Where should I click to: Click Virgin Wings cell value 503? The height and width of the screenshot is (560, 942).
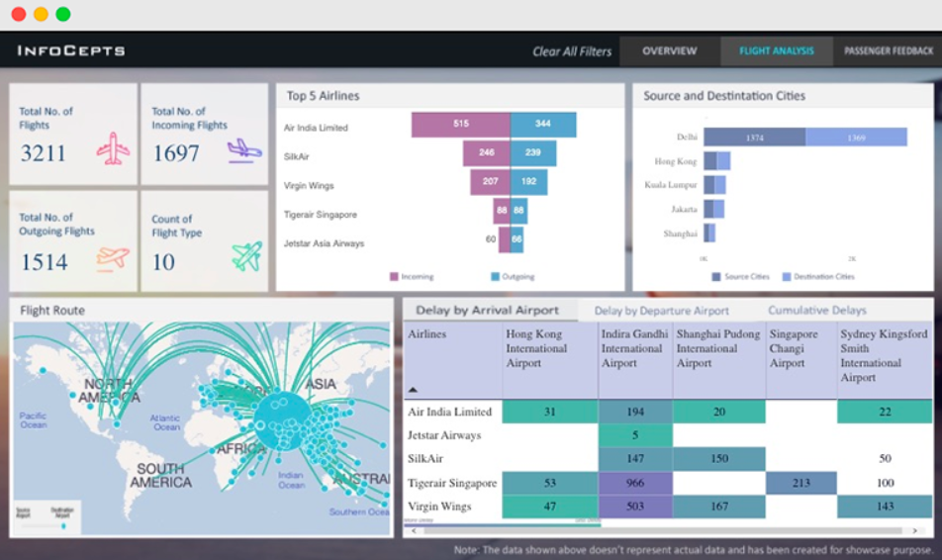[x=635, y=507]
